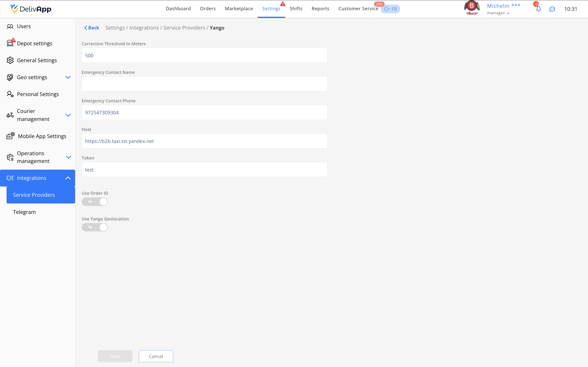Expand Courier management submenu
This screenshot has height=367, width=588.
pos(68,115)
